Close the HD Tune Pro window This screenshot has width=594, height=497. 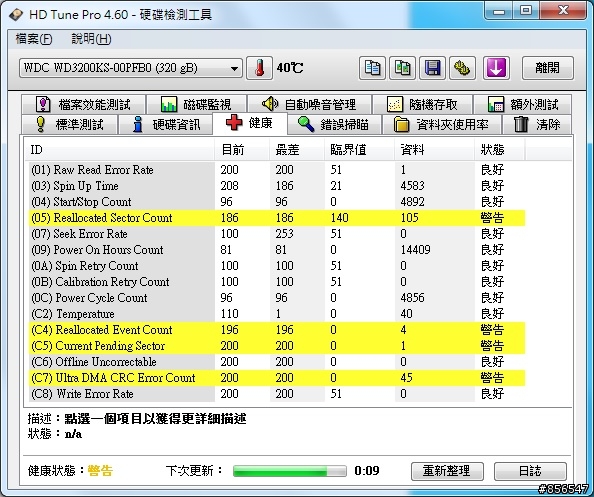pos(564,11)
